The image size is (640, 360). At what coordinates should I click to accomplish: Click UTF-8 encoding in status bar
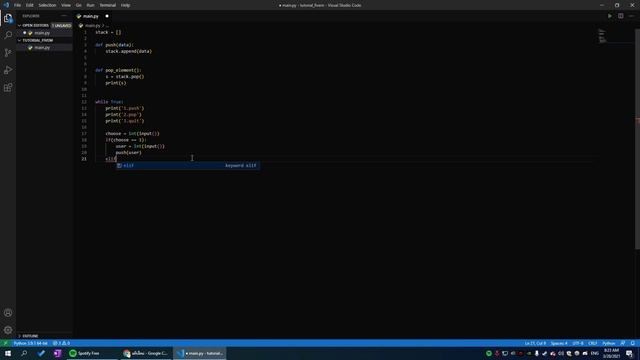(x=578, y=343)
